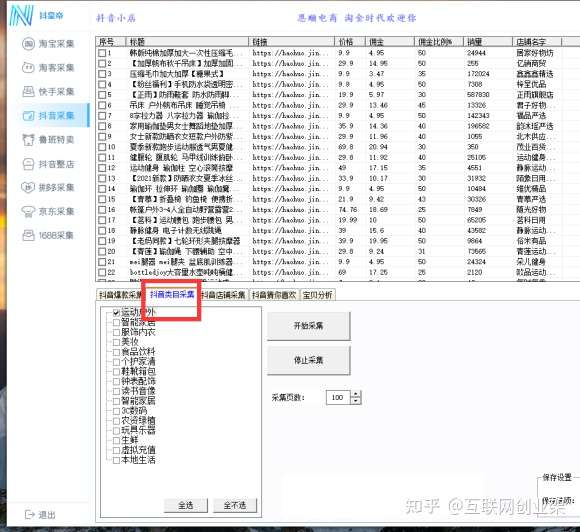
Task: Tick the checkbox for table row 22
Action: (102, 272)
